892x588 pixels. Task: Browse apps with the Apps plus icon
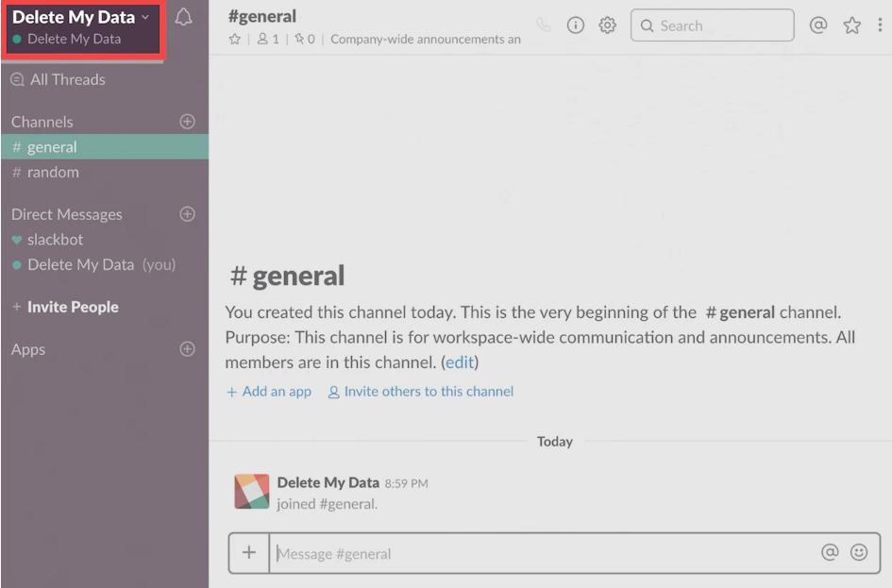(x=187, y=349)
